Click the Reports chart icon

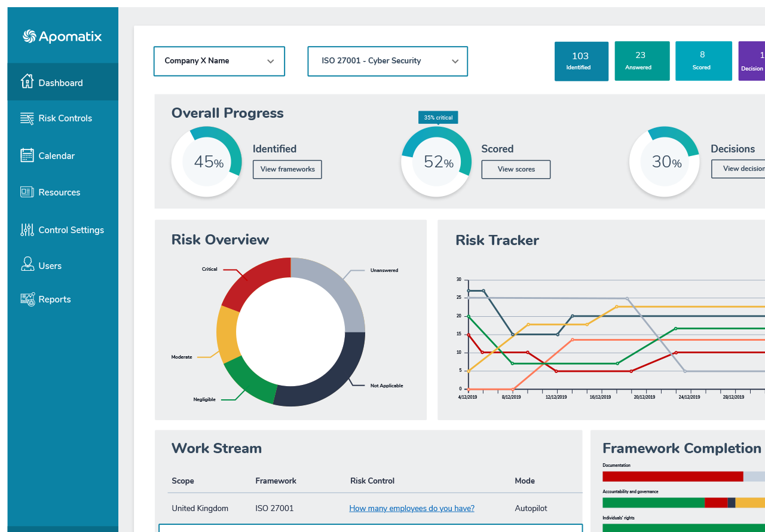click(27, 299)
